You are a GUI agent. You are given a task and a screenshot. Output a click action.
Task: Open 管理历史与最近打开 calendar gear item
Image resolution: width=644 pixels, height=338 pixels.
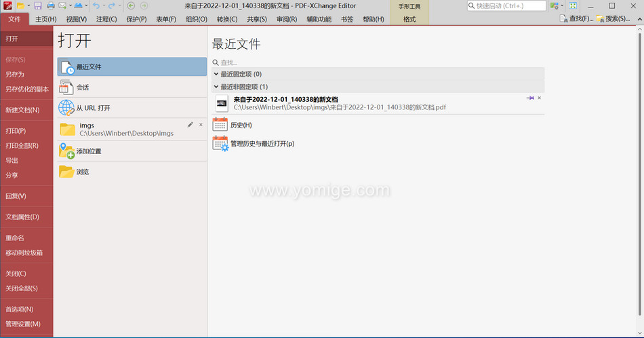pos(262,144)
